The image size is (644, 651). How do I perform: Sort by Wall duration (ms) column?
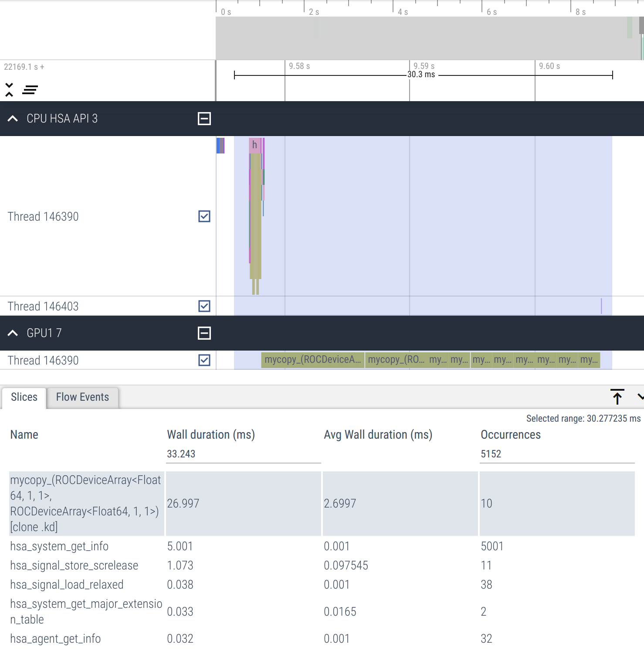(x=211, y=435)
